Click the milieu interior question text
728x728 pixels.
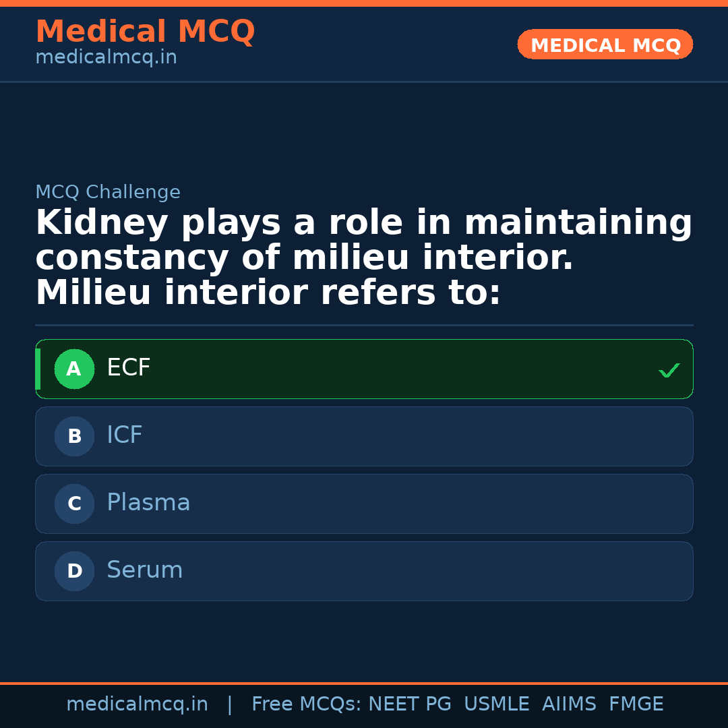click(364, 258)
